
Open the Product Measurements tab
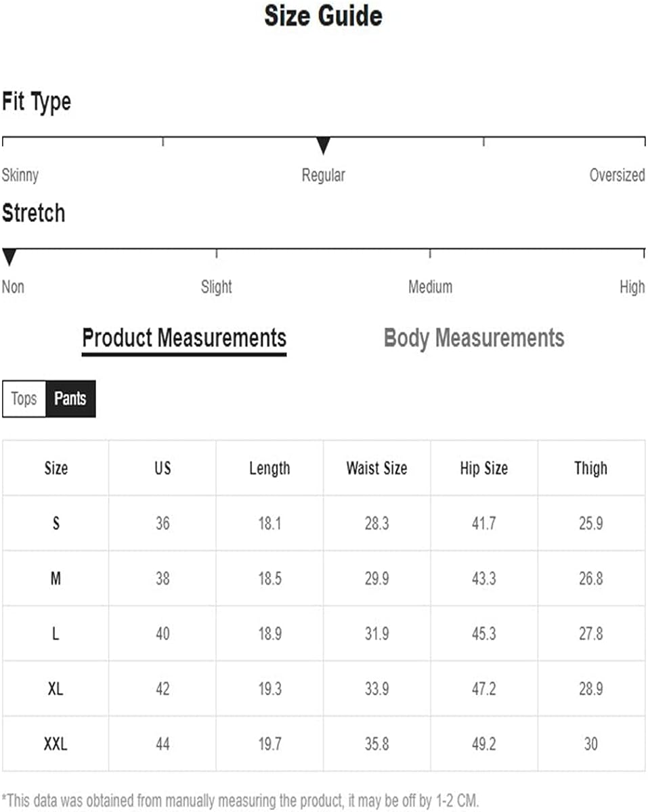tap(184, 338)
